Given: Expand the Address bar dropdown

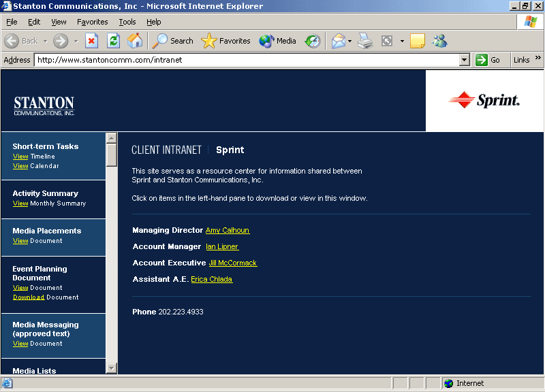Looking at the screenshot, I should tap(465, 60).
